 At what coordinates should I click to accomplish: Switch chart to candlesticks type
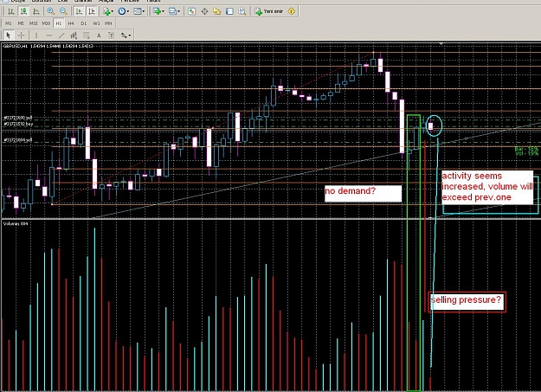tap(23, 11)
